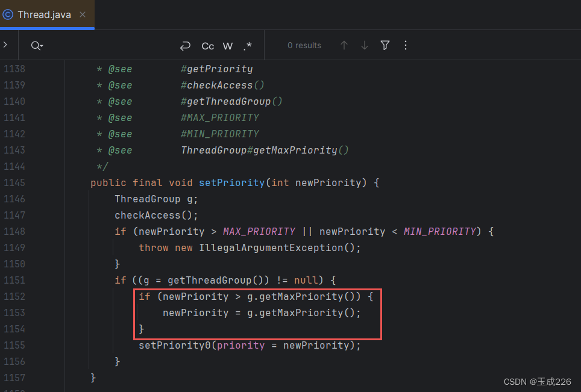Click 'newPriority = g.getMaxPriority();' assignment line 1153

click(x=262, y=313)
